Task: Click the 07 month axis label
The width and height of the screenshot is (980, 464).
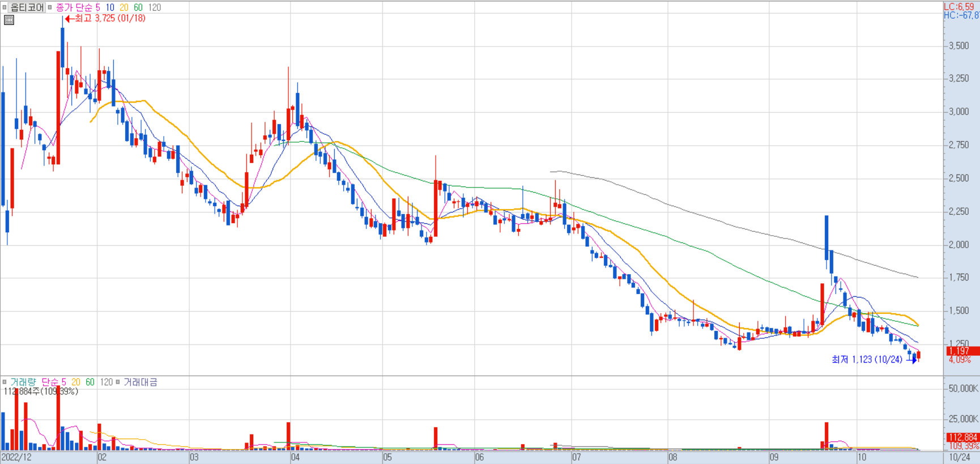Action: point(576,457)
